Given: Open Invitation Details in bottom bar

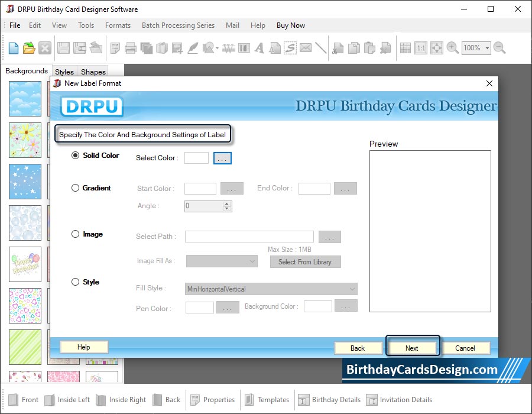Looking at the screenshot, I should pos(399,400).
